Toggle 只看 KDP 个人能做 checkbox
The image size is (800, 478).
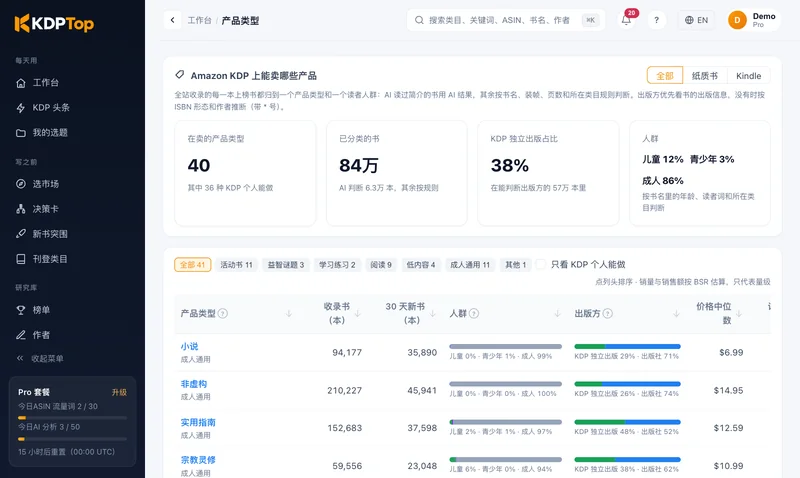(541, 264)
